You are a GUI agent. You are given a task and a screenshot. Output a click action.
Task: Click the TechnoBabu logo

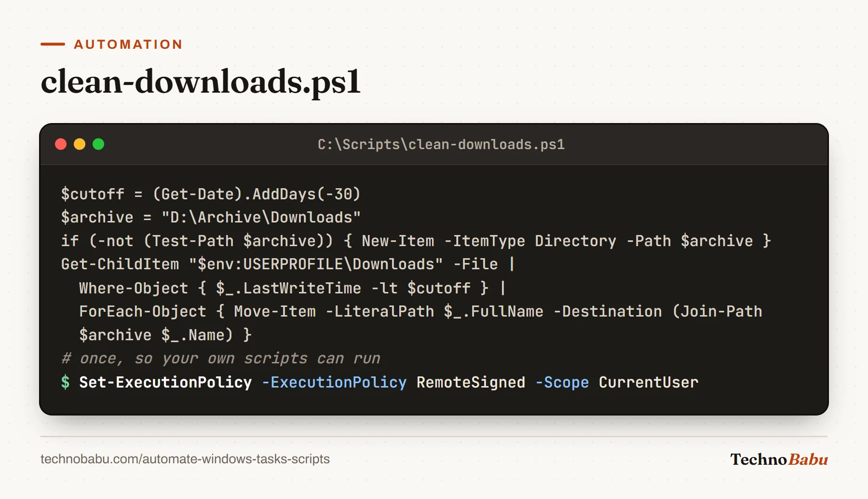coord(779,459)
